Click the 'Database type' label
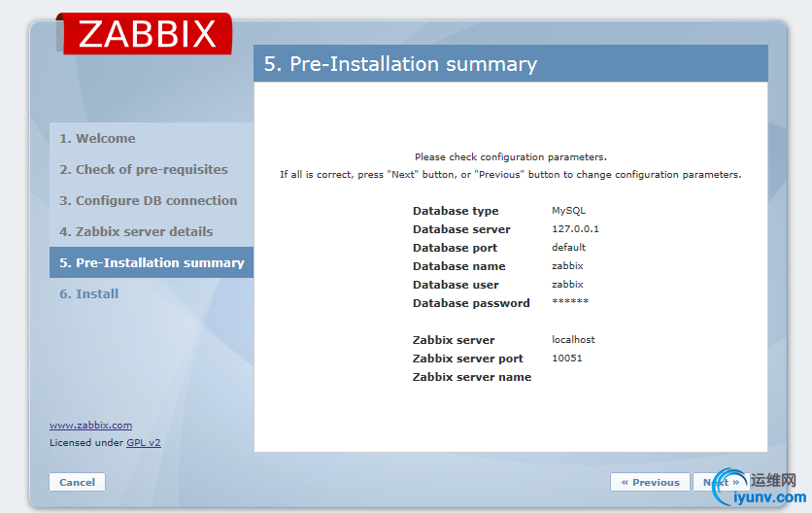This screenshot has width=812, height=513. pyautogui.click(x=456, y=211)
